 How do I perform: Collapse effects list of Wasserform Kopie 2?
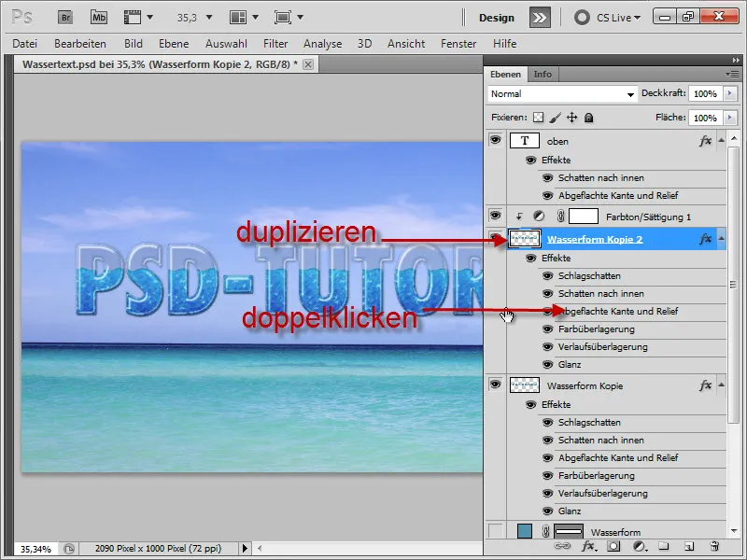pyautogui.click(x=721, y=238)
